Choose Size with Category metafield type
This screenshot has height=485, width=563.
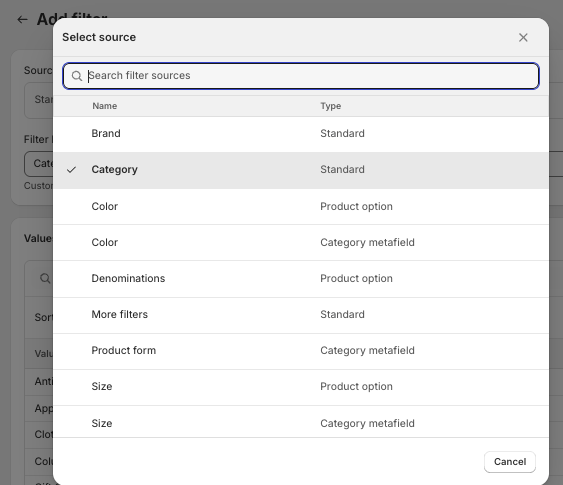[301, 422]
